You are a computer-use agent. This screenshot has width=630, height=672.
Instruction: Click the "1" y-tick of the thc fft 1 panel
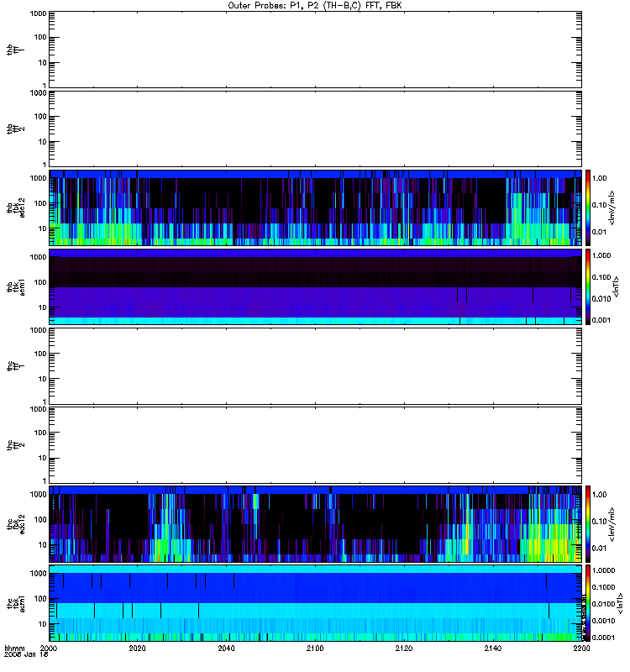(45, 402)
